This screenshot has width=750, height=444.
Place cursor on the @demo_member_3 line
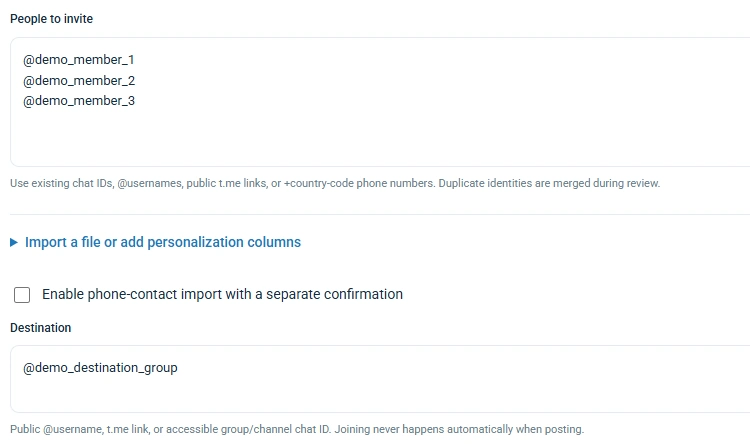[x=79, y=101]
